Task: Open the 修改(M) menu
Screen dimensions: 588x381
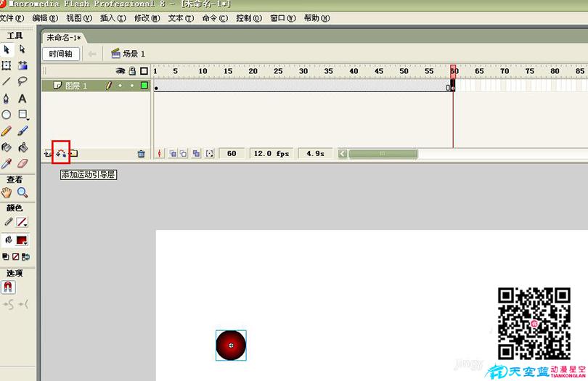Action: tap(147, 18)
